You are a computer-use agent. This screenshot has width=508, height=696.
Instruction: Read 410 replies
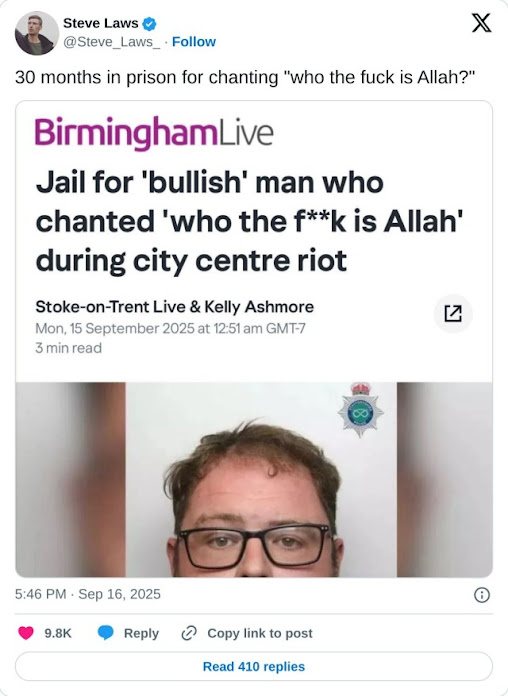pos(254,666)
